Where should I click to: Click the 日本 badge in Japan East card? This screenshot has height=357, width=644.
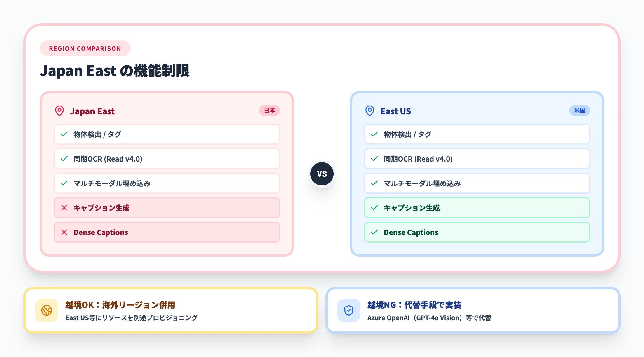click(x=269, y=111)
